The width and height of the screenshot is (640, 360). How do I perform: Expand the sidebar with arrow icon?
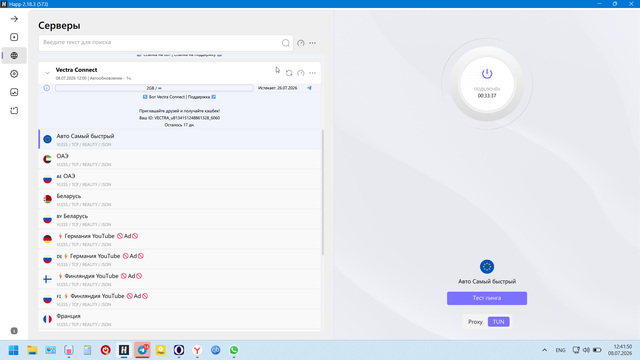[14, 19]
